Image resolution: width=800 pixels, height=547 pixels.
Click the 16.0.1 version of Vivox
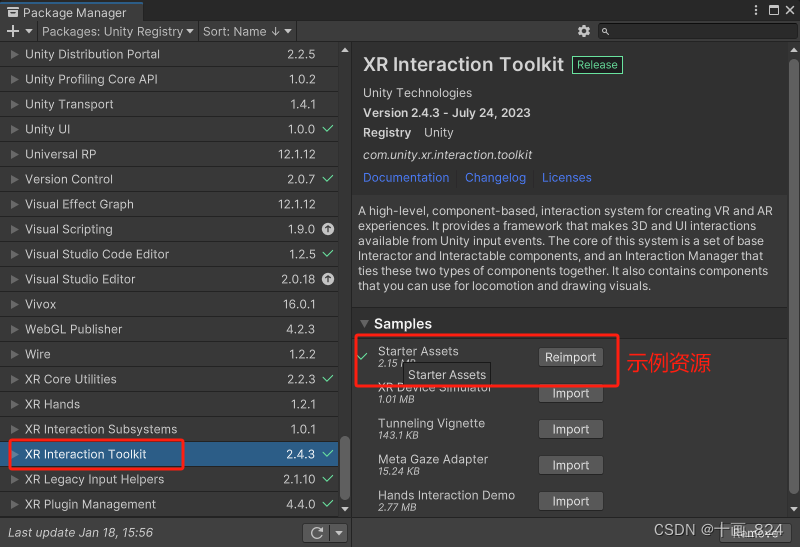tap(299, 304)
